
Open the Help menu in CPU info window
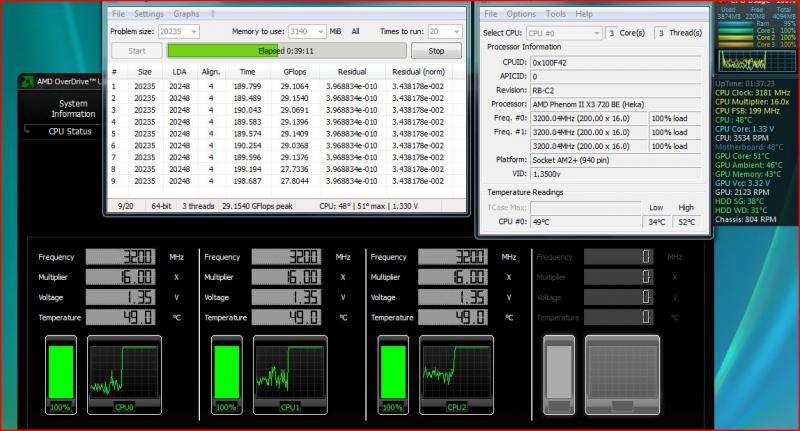[584, 14]
